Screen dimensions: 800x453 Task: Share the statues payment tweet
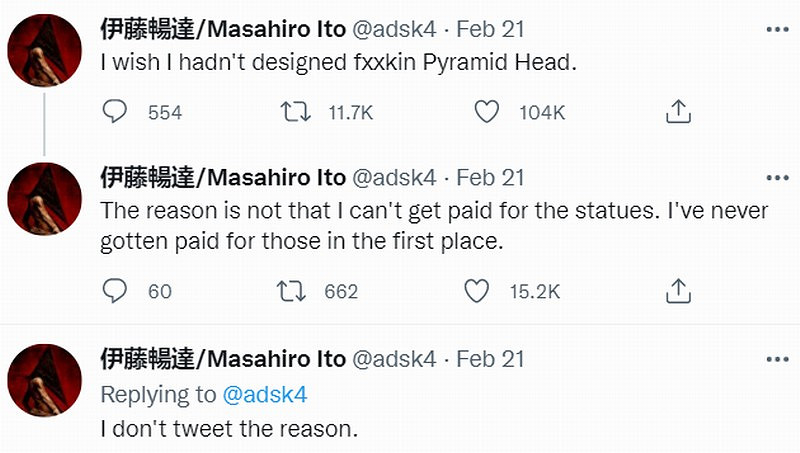coord(679,291)
